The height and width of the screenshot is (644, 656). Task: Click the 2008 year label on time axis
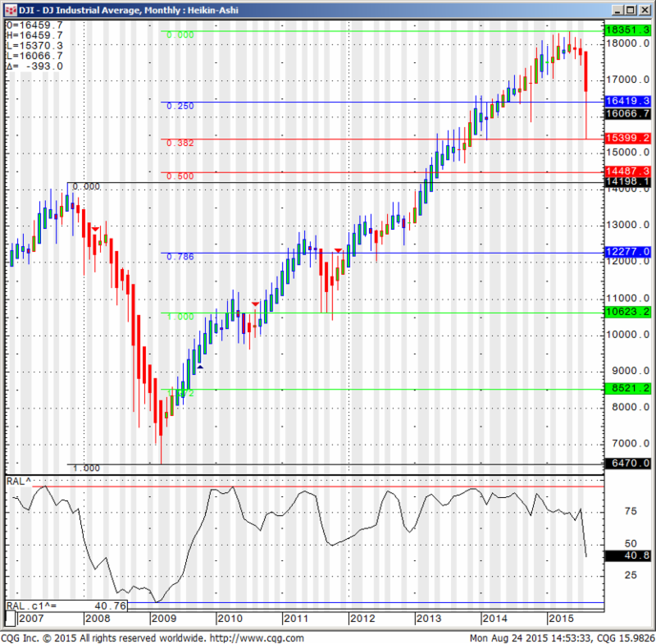[x=98, y=619]
